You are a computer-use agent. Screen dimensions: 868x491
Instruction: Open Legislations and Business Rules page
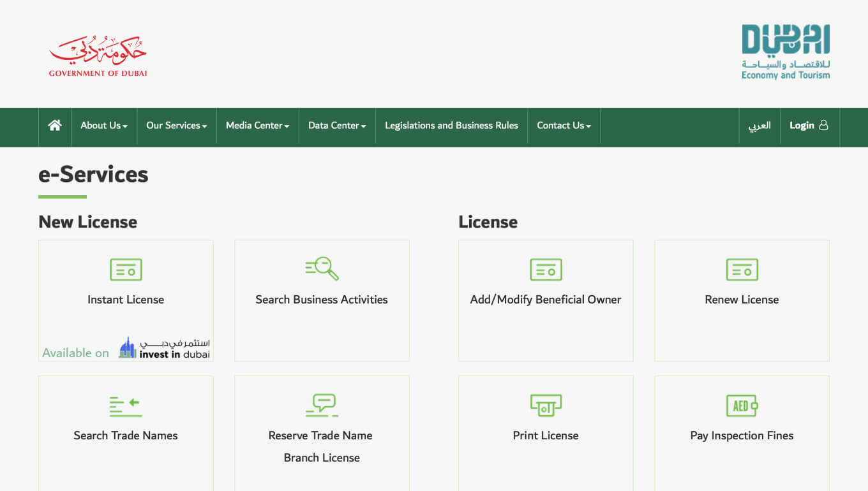coord(451,126)
